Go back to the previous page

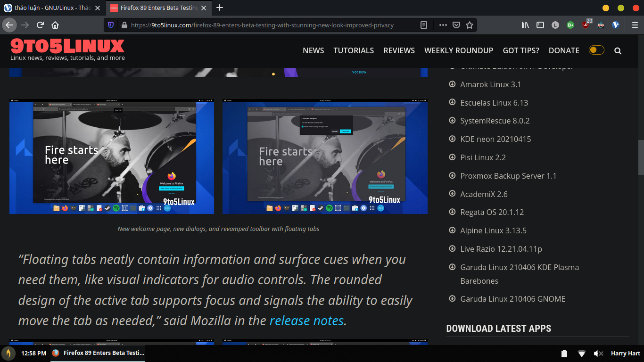(x=9, y=25)
